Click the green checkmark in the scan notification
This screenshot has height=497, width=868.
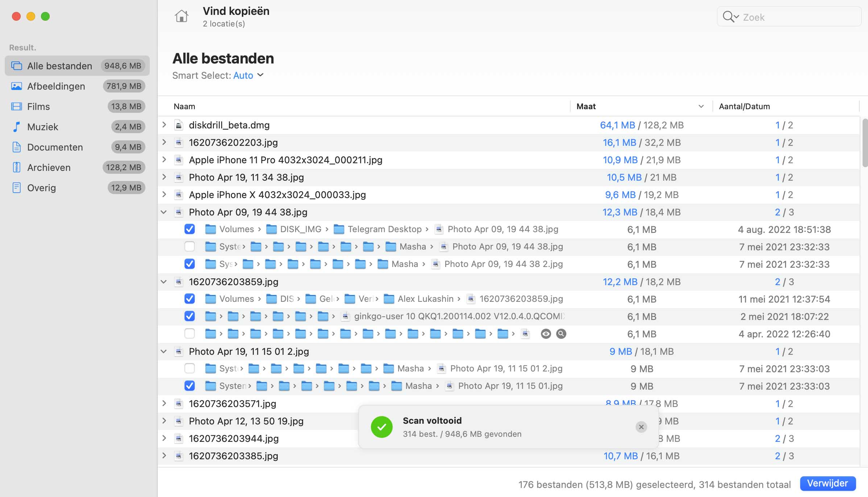pos(381,427)
